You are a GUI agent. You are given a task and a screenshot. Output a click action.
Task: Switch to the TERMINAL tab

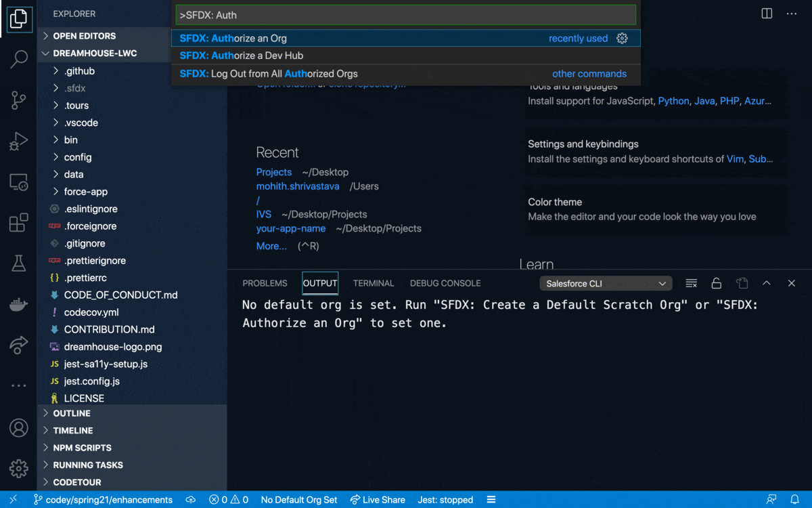[x=374, y=283]
